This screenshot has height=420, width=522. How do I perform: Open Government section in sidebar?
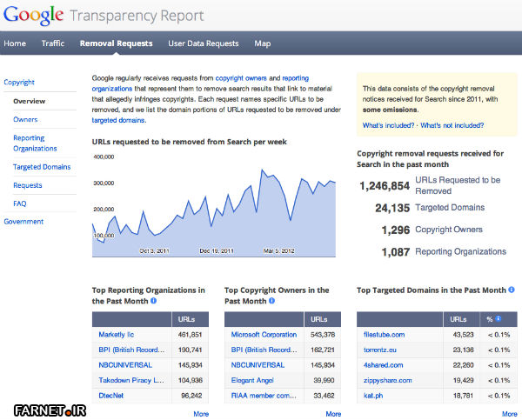point(23,222)
